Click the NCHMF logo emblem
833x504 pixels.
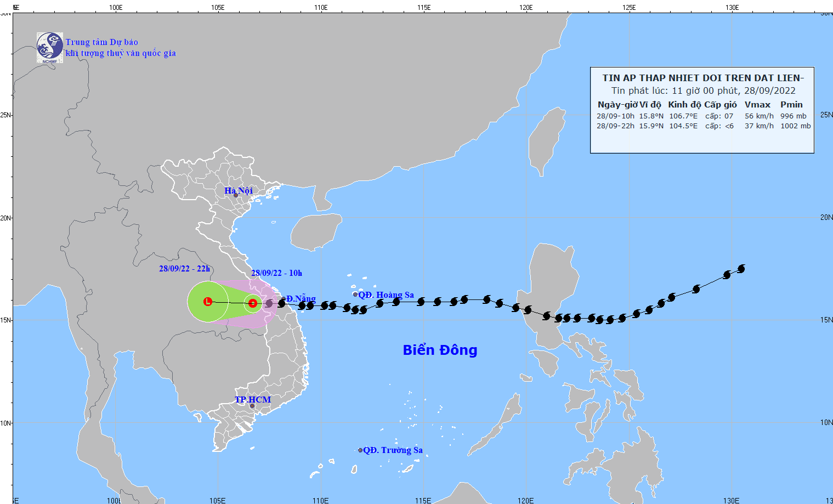coord(50,48)
